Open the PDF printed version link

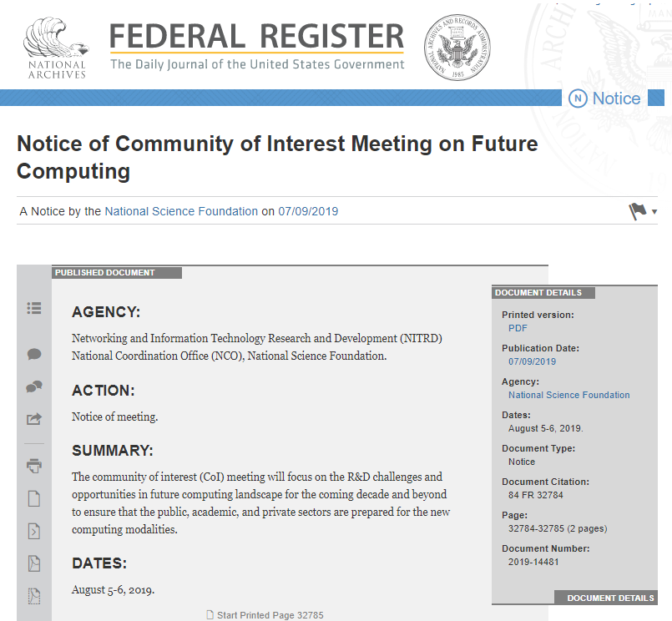tap(518, 328)
